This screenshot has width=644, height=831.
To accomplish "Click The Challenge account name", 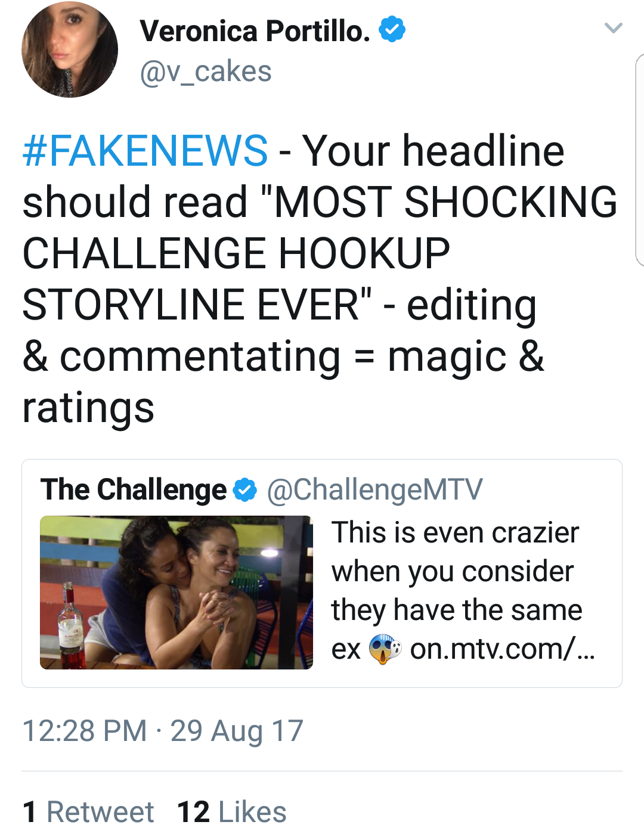I will point(134,490).
